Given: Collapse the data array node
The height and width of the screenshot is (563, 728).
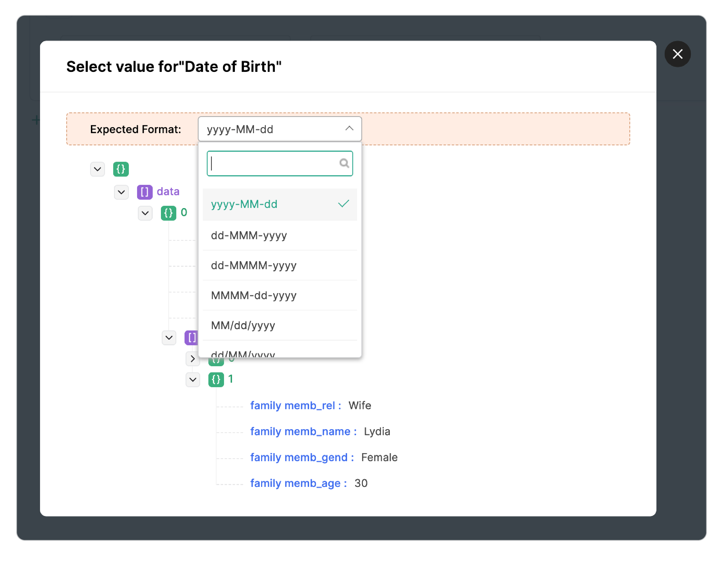Looking at the screenshot, I should 121,192.
